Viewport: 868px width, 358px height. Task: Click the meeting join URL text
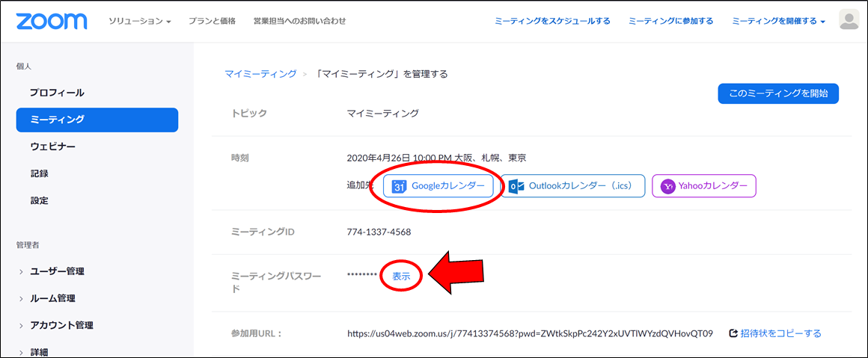(x=530, y=333)
